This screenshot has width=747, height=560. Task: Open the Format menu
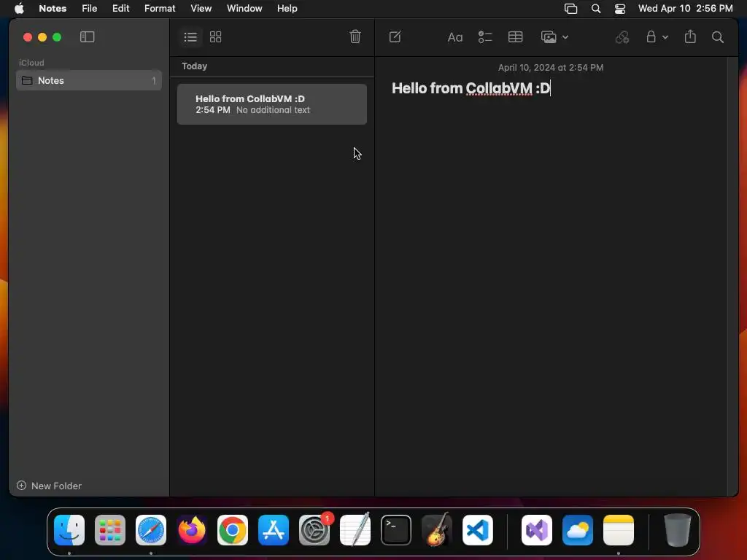point(160,8)
